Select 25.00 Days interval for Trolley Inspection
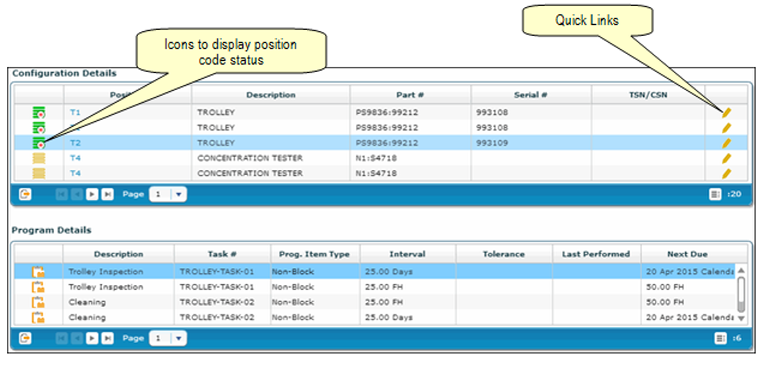This screenshot has width=769, height=368. [388, 272]
